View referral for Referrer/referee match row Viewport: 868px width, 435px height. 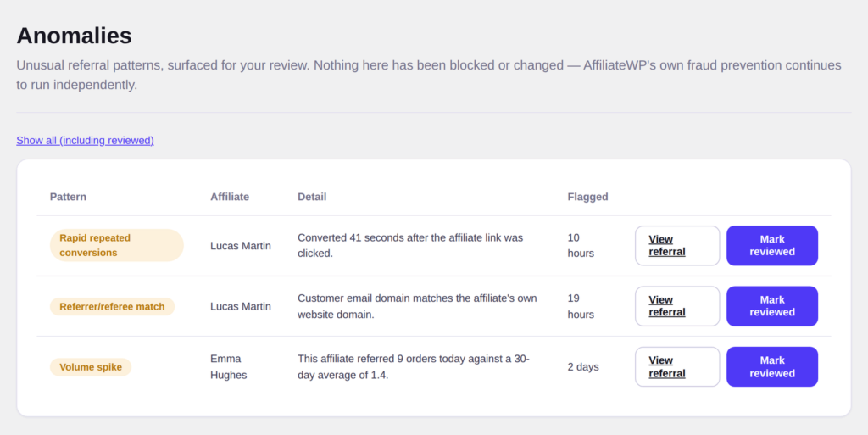[x=677, y=306]
